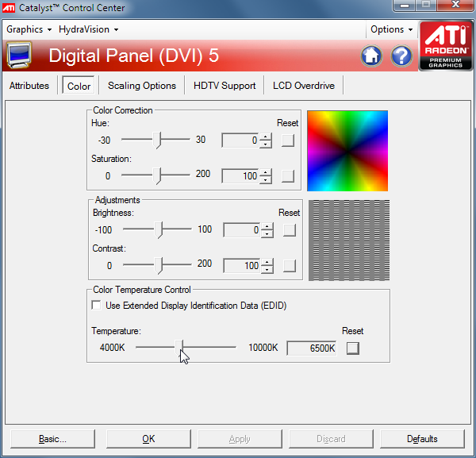Image resolution: width=476 pixels, height=458 pixels.
Task: Reset the Saturation value
Action: (x=288, y=176)
